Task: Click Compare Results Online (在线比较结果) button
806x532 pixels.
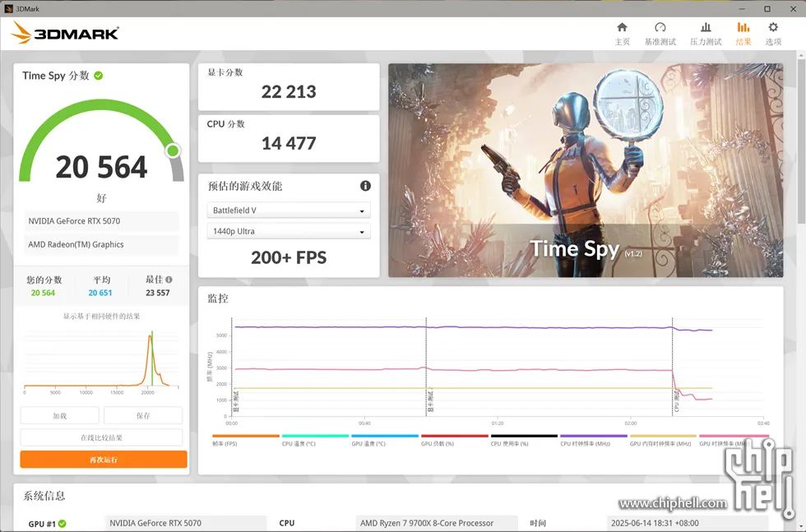Action: 101,437
